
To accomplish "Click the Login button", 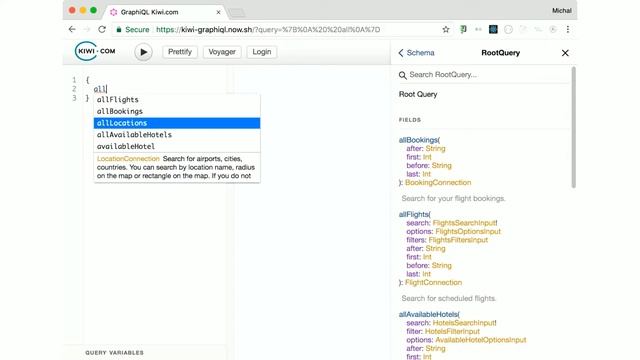I will click(x=262, y=52).
